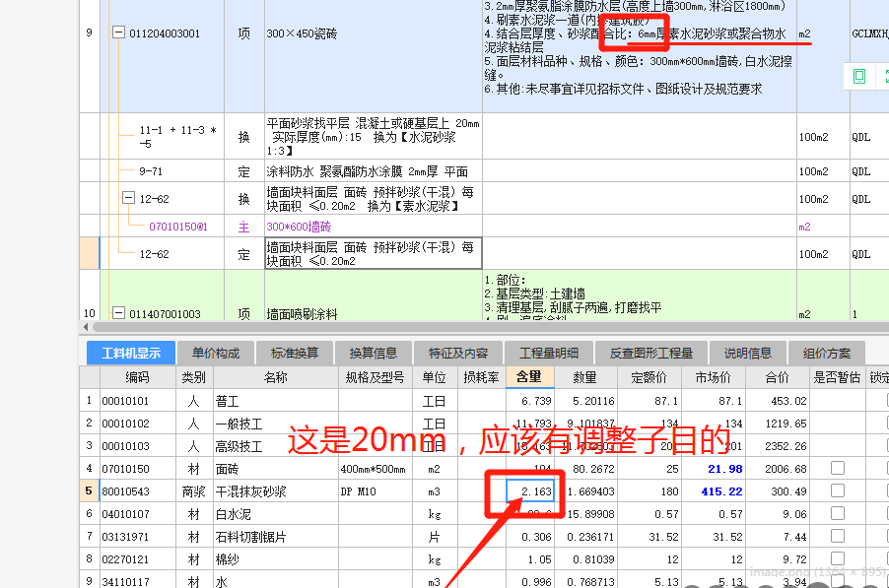This screenshot has width=889, height=588.
Task: Tick 是否暂估 checkbox for 面砖 row
Action: (x=838, y=468)
